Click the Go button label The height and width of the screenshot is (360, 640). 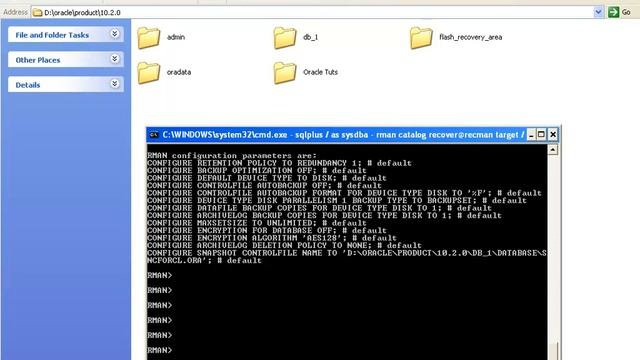pos(626,12)
